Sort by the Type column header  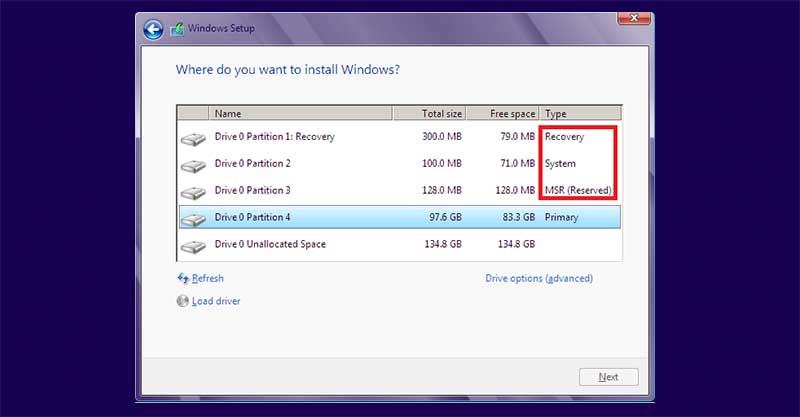point(581,113)
